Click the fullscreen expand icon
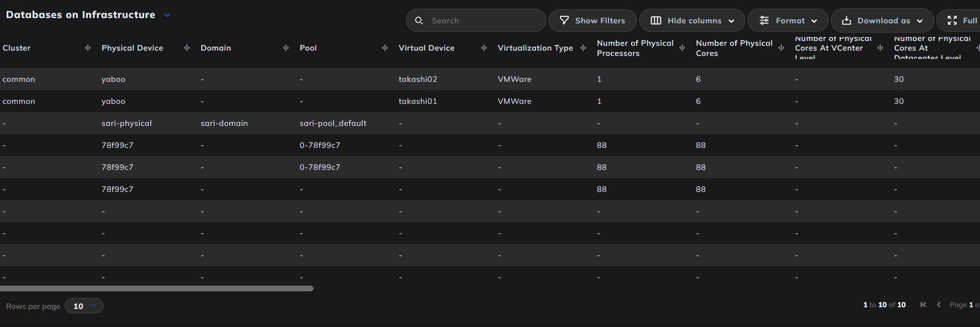Viewport: 980px width, 327px height. pyautogui.click(x=952, y=21)
